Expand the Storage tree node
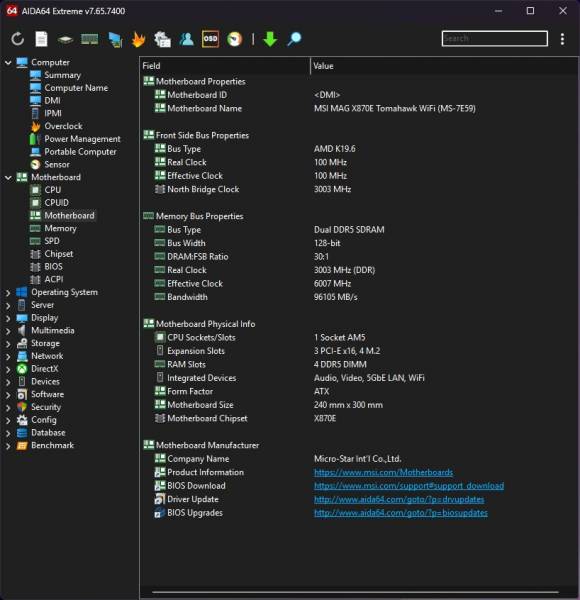580x600 pixels. point(8,344)
